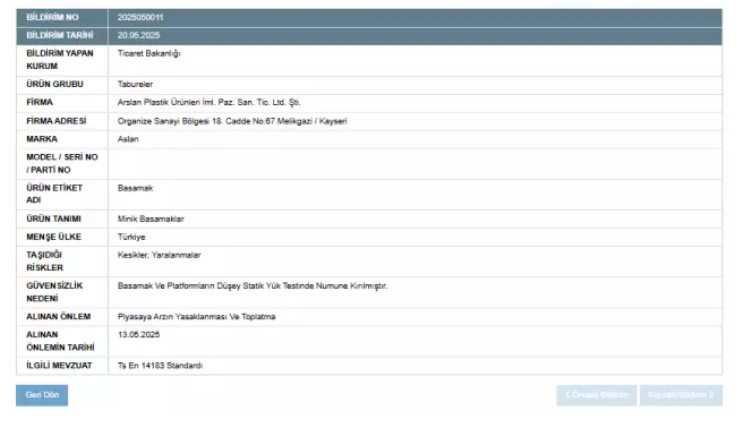Select the Aslan brand value
Image resolution: width=740 pixels, height=422 pixels.
(128, 139)
